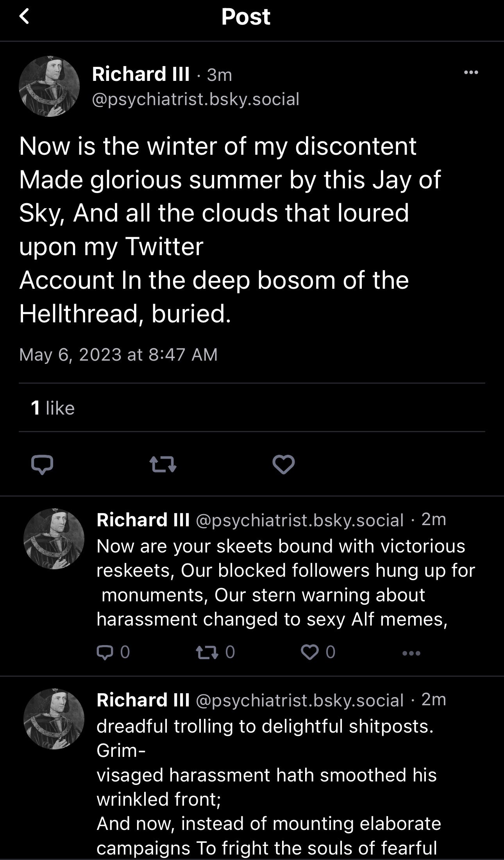
Task: Click the handle on the 'dreadful trolling' reply
Action: tap(299, 700)
